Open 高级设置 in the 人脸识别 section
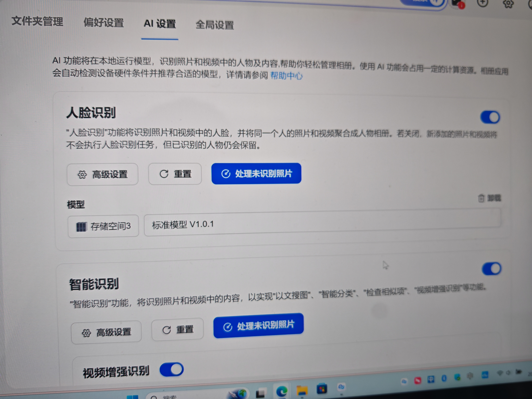This screenshot has width=532, height=399. click(x=103, y=174)
